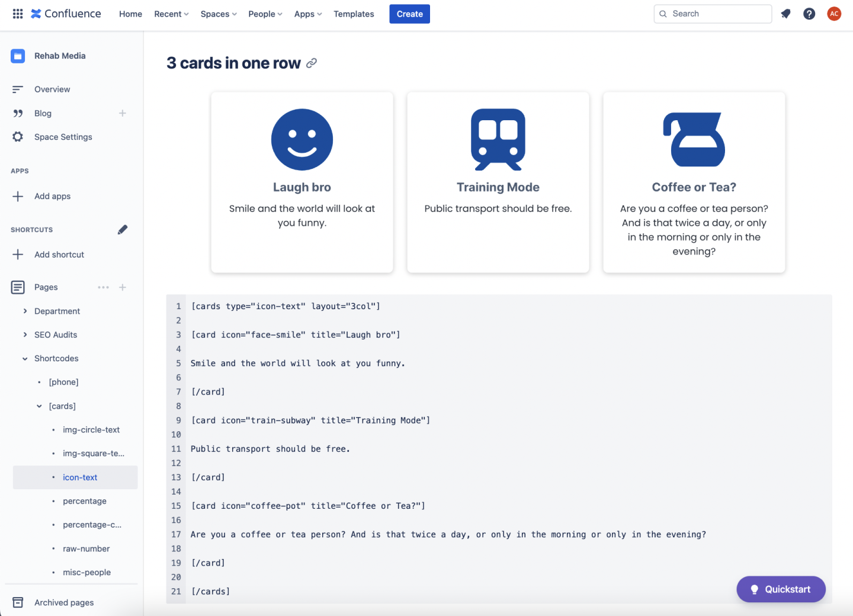Screen dimensions: 853x616
Task: Open the Spaces dropdown menu
Action: [x=218, y=14]
